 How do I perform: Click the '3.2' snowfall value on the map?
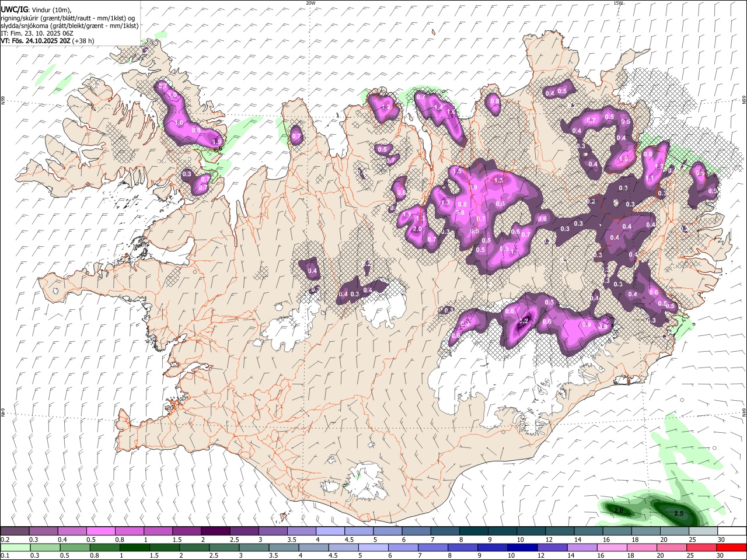(x=523, y=320)
